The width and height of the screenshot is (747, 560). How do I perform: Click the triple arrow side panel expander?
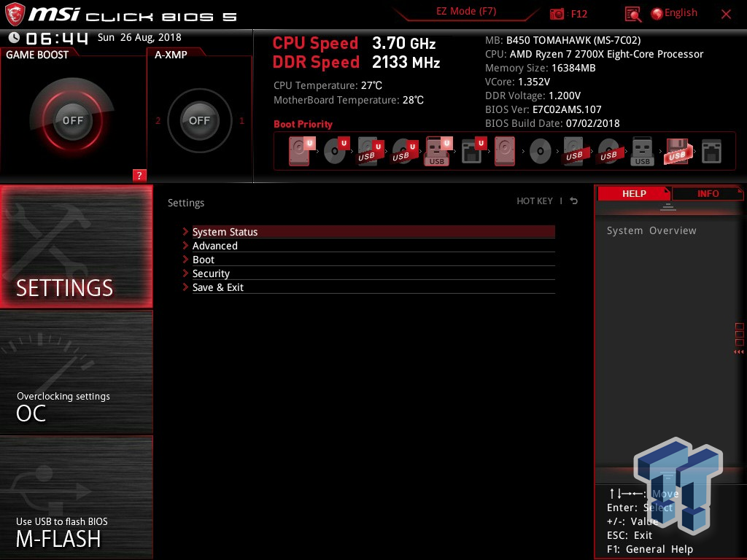click(x=738, y=352)
